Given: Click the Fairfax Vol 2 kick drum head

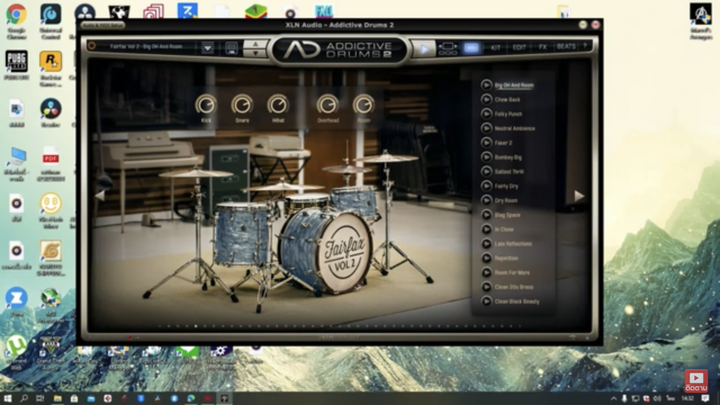Looking at the screenshot, I should click(344, 254).
